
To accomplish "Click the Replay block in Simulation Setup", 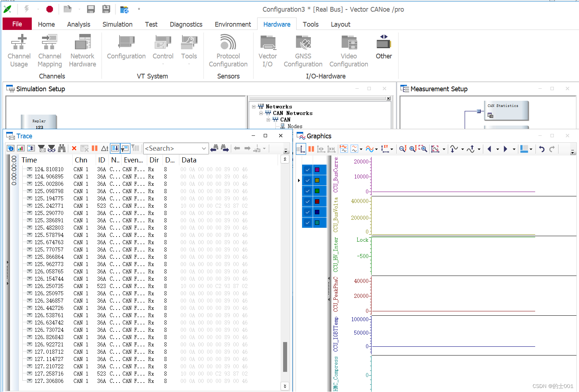I will 39,123.
